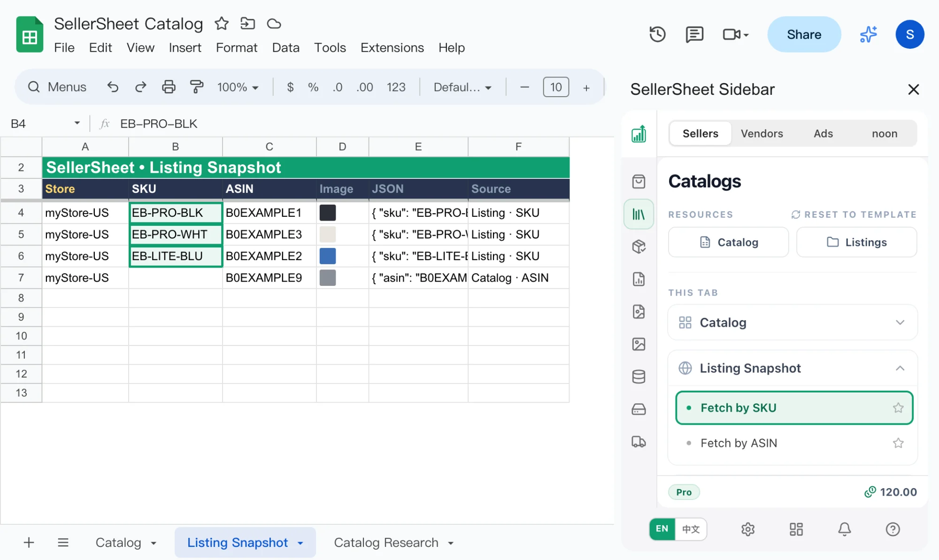Click the undo arrow in toolbar
The width and height of the screenshot is (939, 560).
tap(113, 87)
